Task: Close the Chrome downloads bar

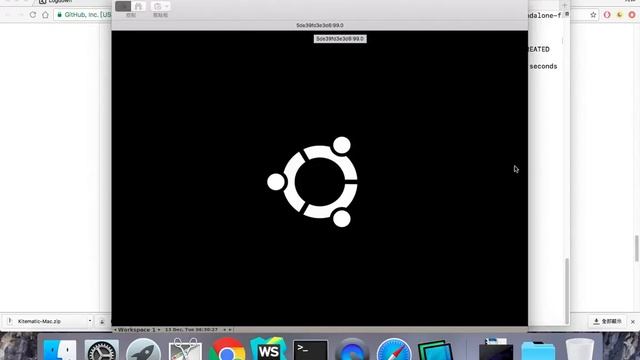Action: tap(633, 322)
